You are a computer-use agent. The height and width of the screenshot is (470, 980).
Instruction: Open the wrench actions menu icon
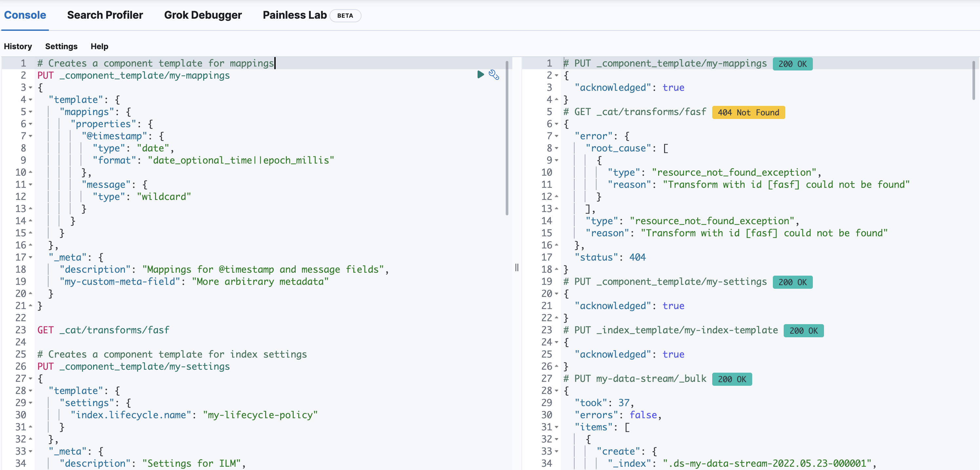[x=494, y=75]
